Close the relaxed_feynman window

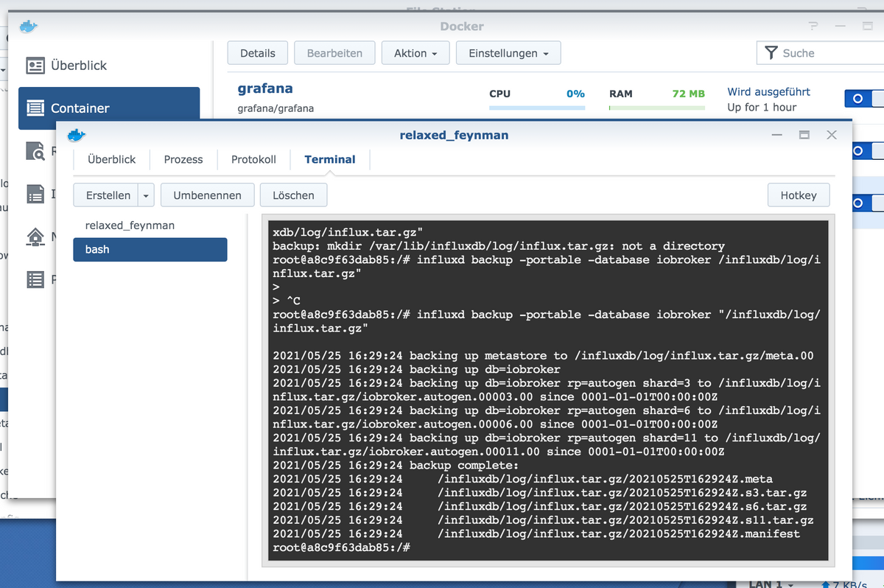[x=832, y=135]
